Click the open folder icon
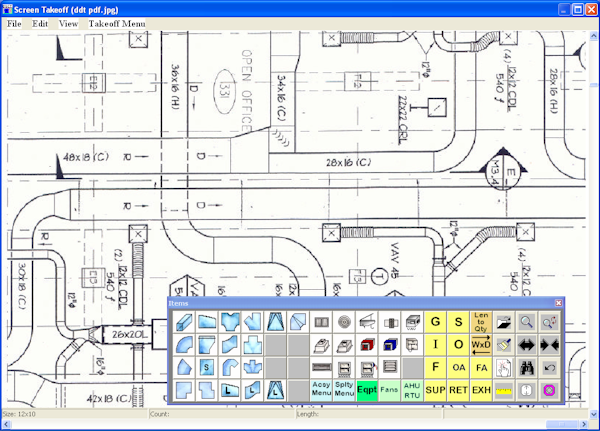This screenshot has width=600, height=431. pyautogui.click(x=504, y=322)
